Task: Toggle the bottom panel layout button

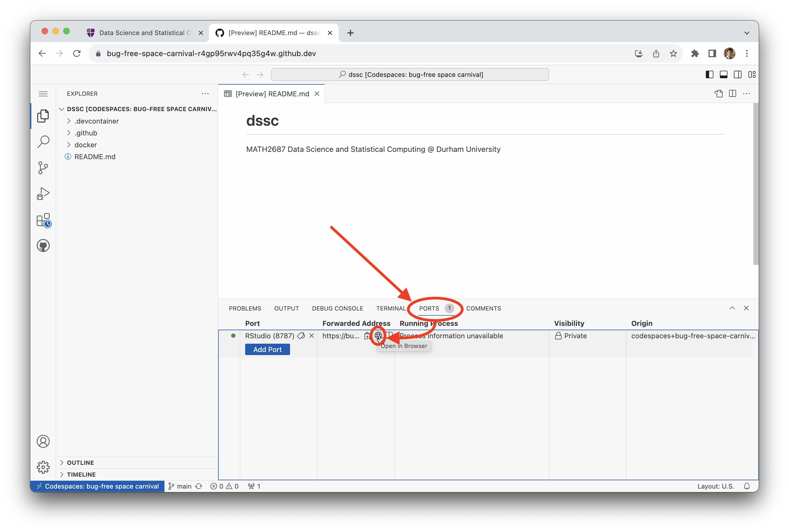Action: tap(723, 74)
